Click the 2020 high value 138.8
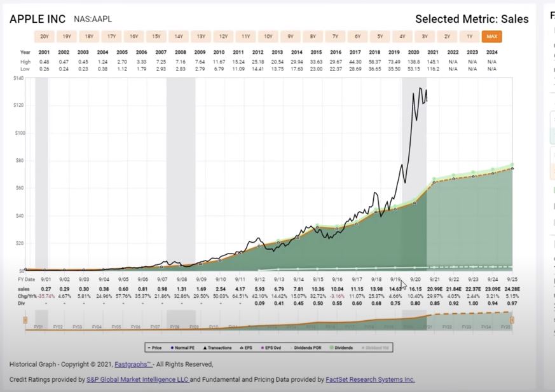 413,62
